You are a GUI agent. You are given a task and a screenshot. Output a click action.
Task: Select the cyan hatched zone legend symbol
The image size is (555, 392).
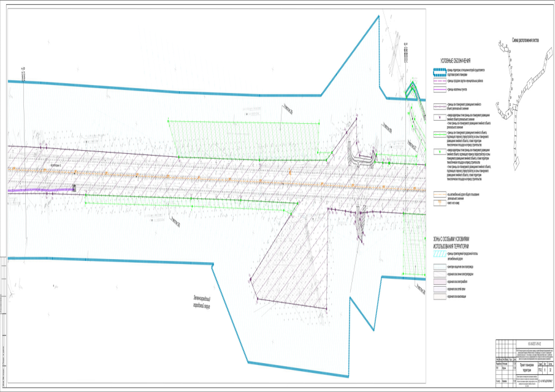click(438, 253)
